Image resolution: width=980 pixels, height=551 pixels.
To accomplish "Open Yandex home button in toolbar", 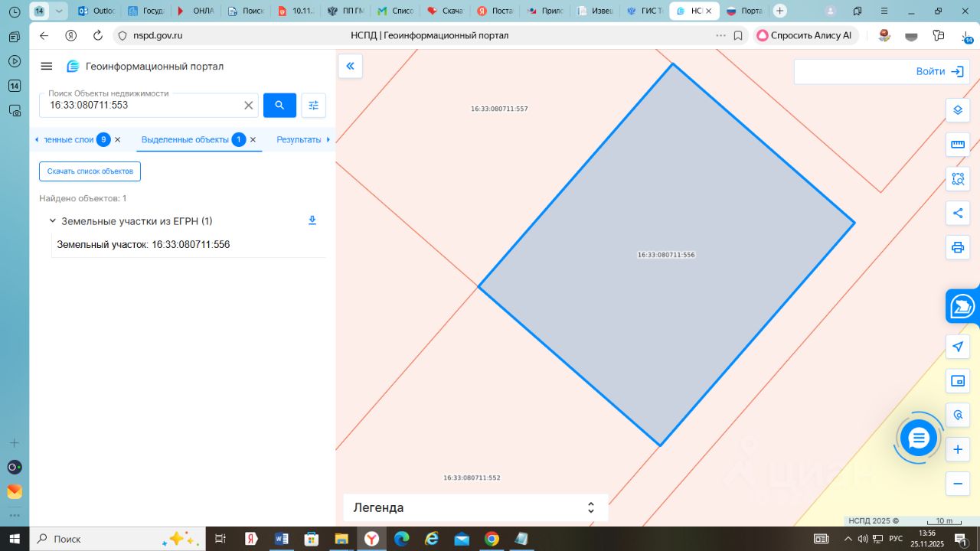I will point(70,35).
